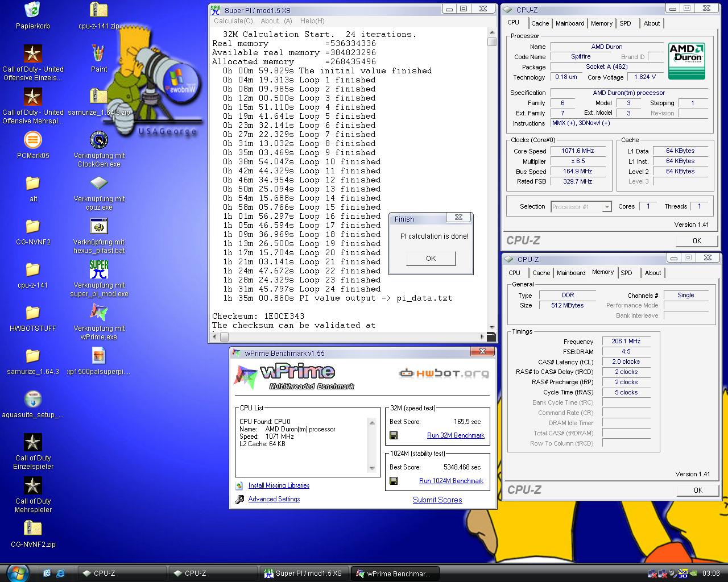Viewport: 728px width, 582px height.
Task: Click the system tray clock 03:06
Action: 711,573
